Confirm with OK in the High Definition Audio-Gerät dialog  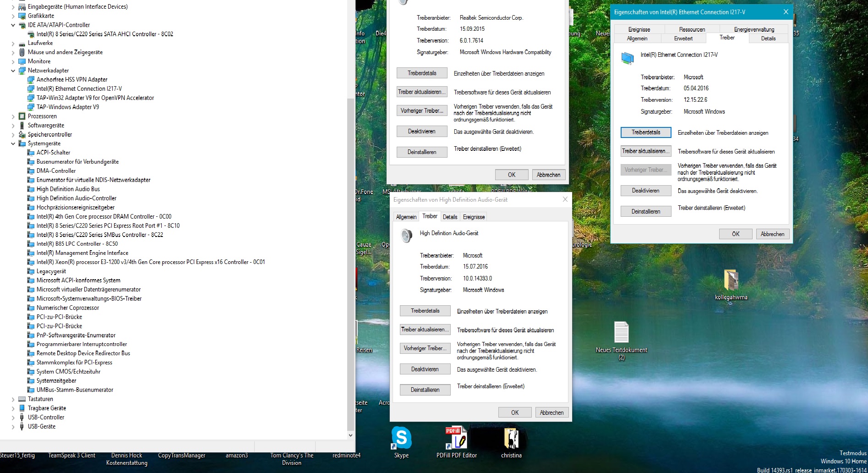(x=515, y=412)
